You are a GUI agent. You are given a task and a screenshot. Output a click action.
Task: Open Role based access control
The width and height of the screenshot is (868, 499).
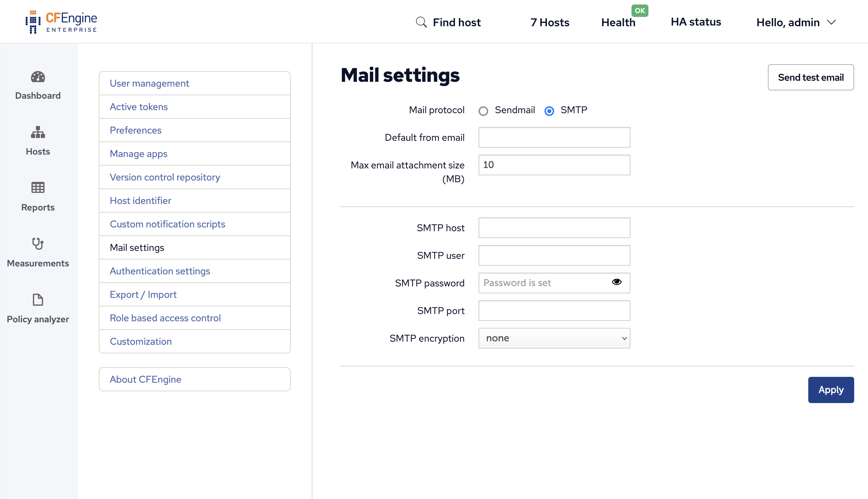(x=165, y=318)
